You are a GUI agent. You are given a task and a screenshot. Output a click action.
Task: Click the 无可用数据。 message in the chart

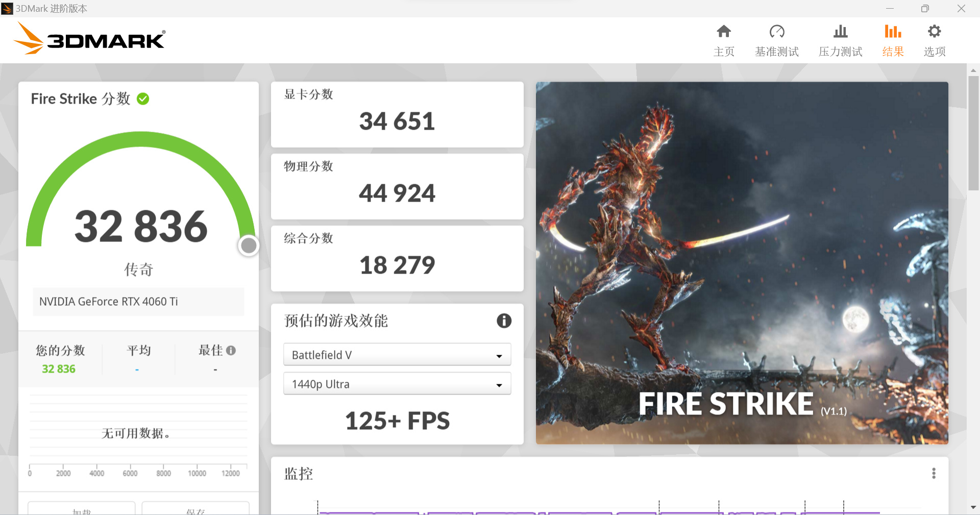point(136,433)
